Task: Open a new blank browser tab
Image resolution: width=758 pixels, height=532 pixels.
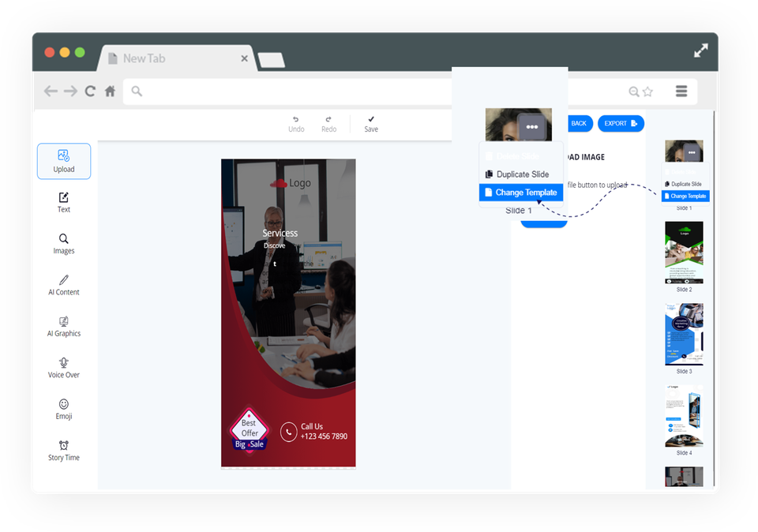Action: click(271, 61)
